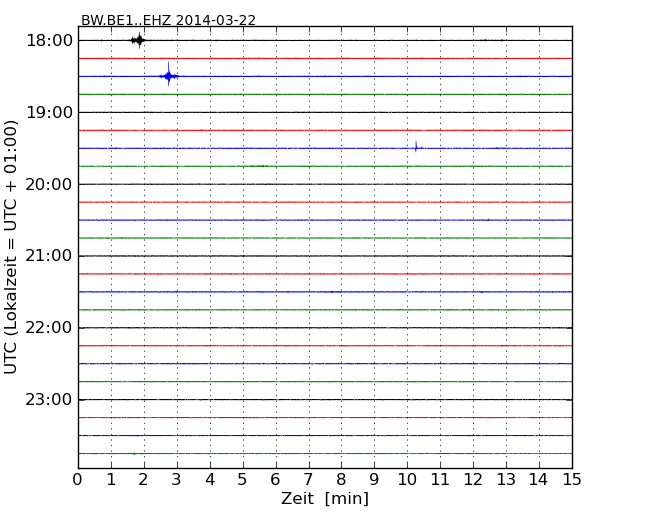Click x-axis tick label 7

pos(308,479)
